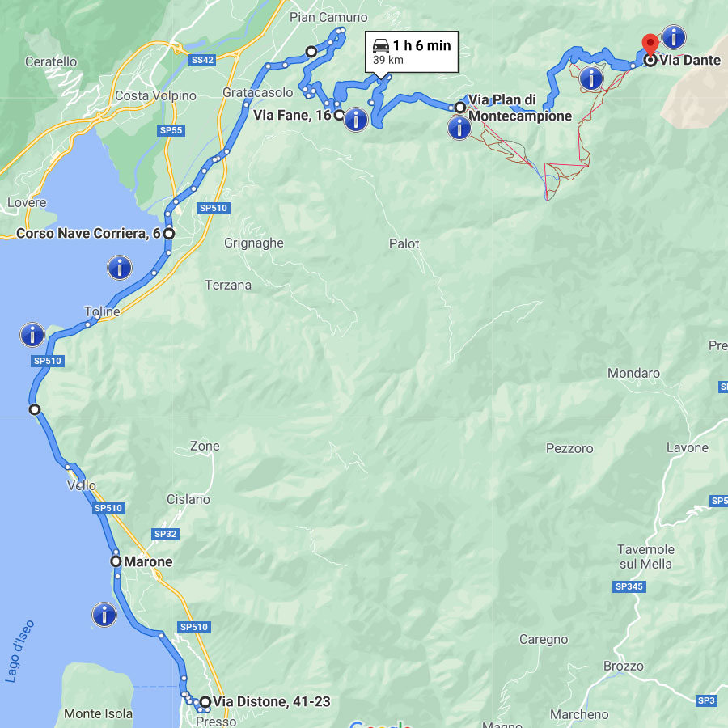Click the info icon beside Via Fane, 16
Viewport: 728px width, 728px height.
pos(356,120)
